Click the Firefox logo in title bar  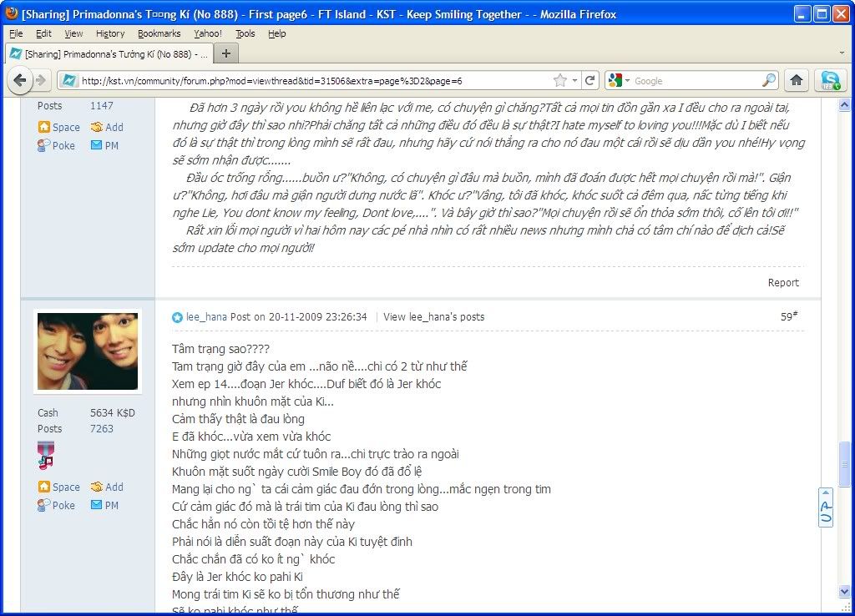click(x=11, y=13)
